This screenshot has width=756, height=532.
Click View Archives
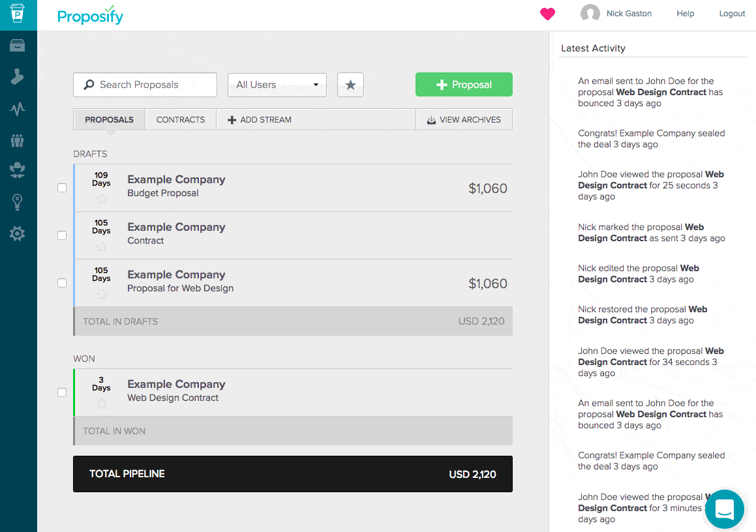coord(464,119)
